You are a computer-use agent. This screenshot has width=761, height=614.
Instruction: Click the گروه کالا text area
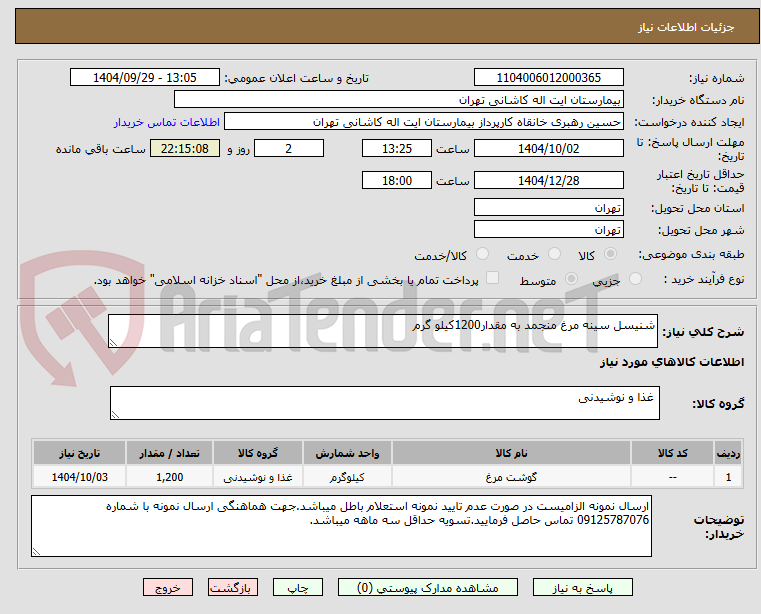384,403
